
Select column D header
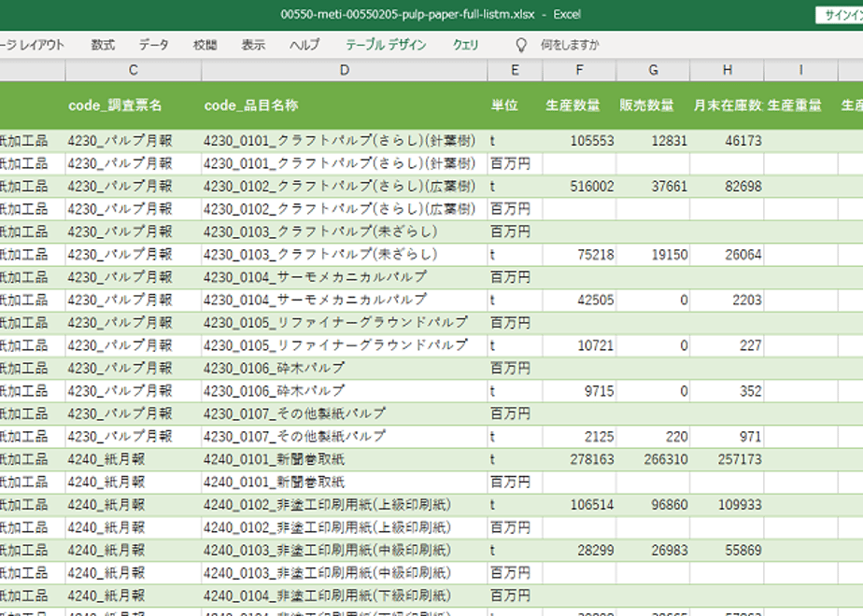344,70
